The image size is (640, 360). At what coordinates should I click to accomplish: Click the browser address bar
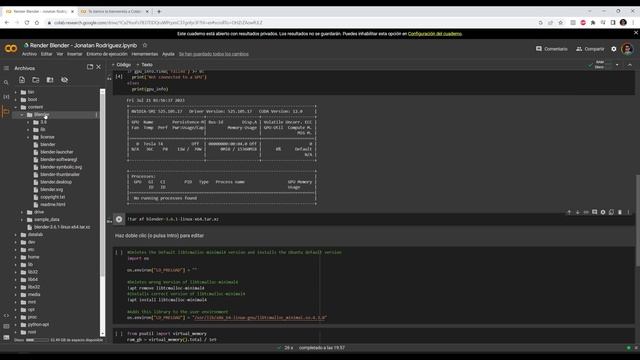click(290, 23)
